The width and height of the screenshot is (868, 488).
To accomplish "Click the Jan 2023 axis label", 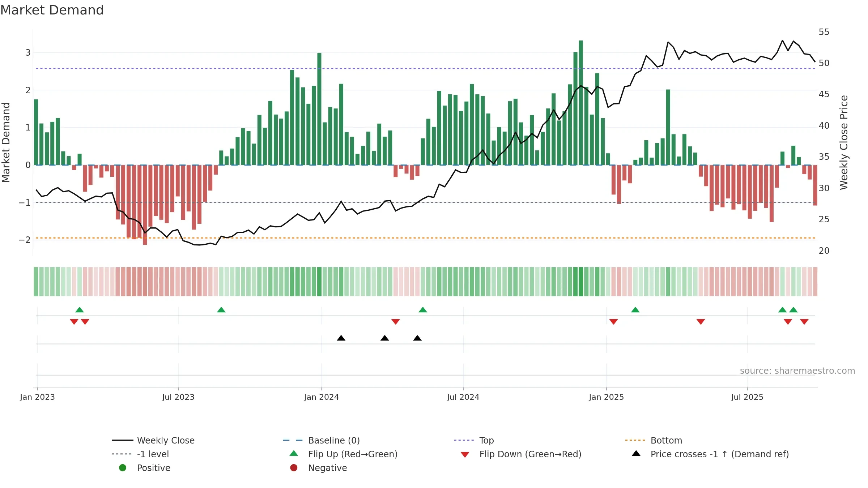I will pyautogui.click(x=37, y=397).
